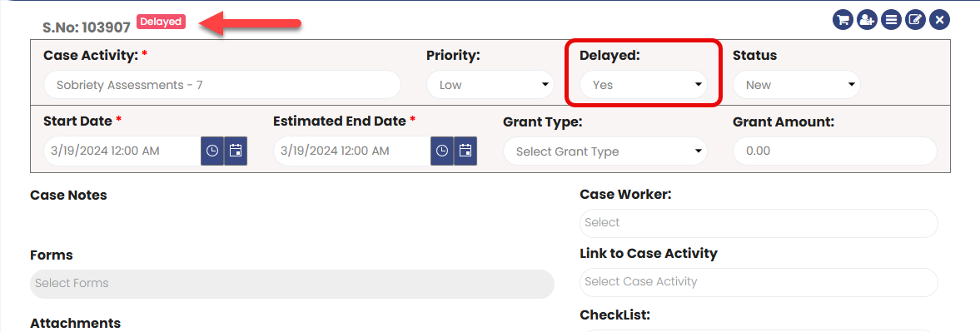Expand the Priority dropdown showing Low
The width and height of the screenshot is (980, 332).
[x=490, y=85]
